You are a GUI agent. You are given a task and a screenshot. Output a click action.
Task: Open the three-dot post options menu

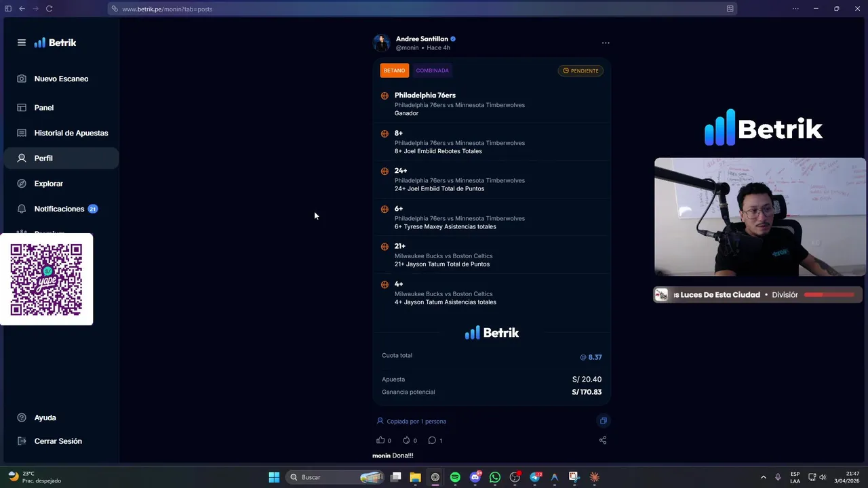(x=606, y=43)
